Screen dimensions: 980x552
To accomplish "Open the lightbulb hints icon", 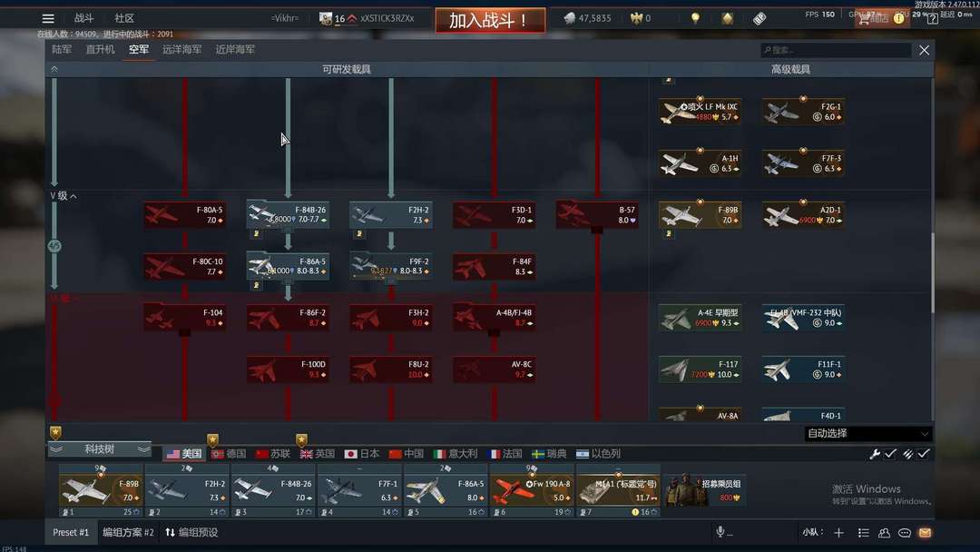I will [695, 19].
